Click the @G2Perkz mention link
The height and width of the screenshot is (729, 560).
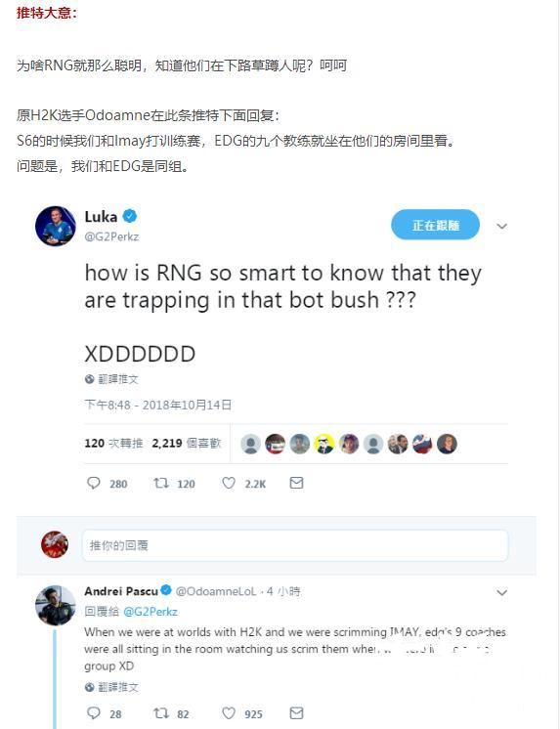(x=151, y=612)
